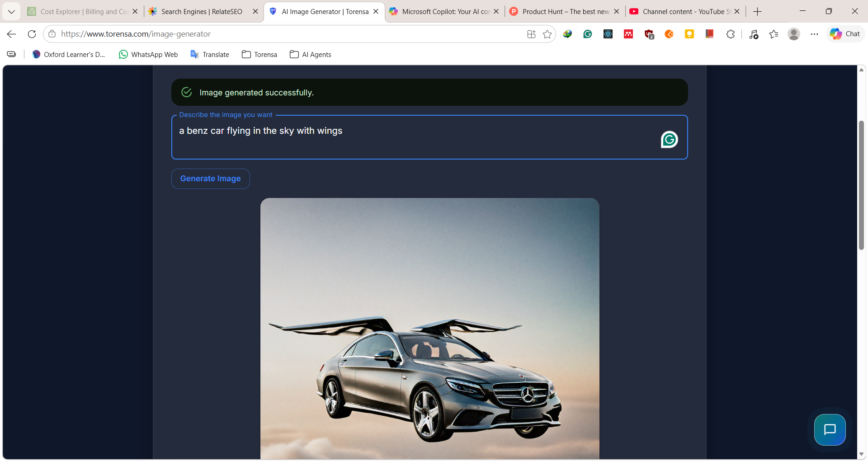Open the media control music icon
This screenshot has height=461, width=868.
click(754, 34)
